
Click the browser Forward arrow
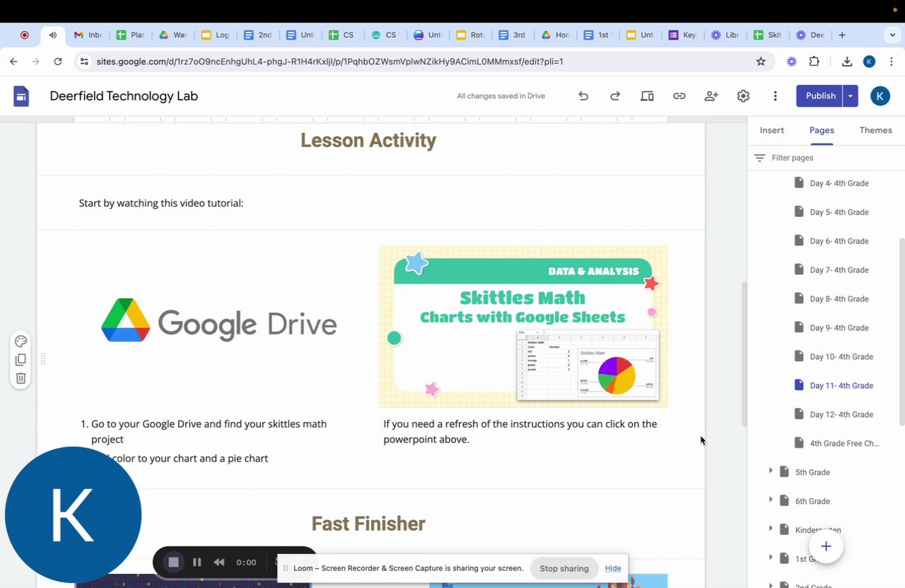click(35, 61)
